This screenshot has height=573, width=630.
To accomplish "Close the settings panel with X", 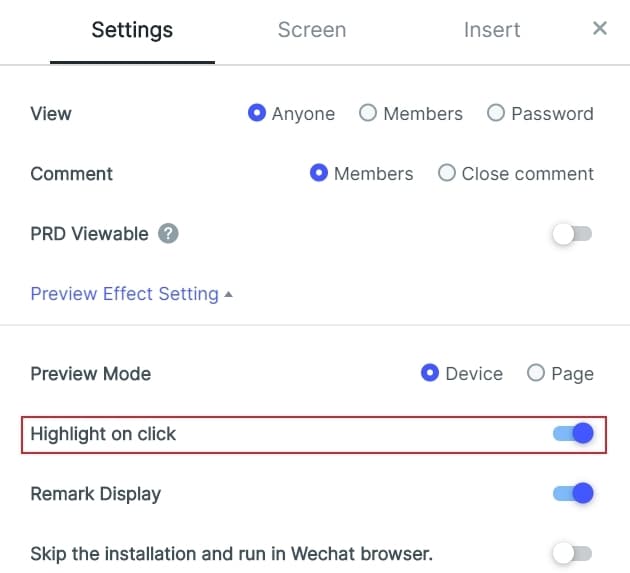I will tap(600, 28).
